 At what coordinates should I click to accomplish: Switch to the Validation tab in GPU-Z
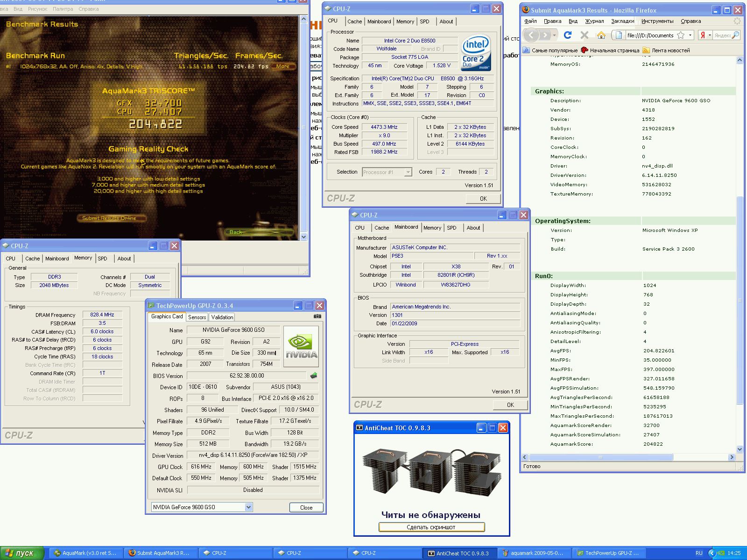tap(222, 317)
